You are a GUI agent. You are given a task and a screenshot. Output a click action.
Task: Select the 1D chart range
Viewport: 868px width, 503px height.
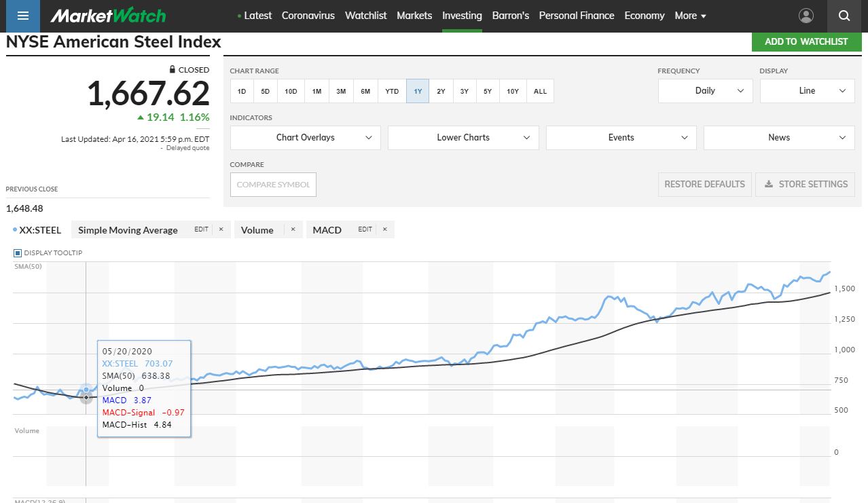(x=242, y=91)
